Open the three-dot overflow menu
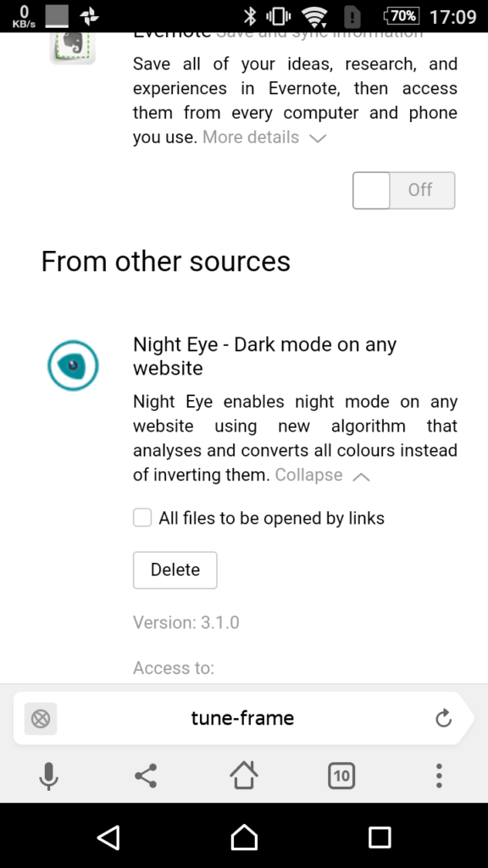Screen dimensions: 488x868 pyautogui.click(x=439, y=776)
